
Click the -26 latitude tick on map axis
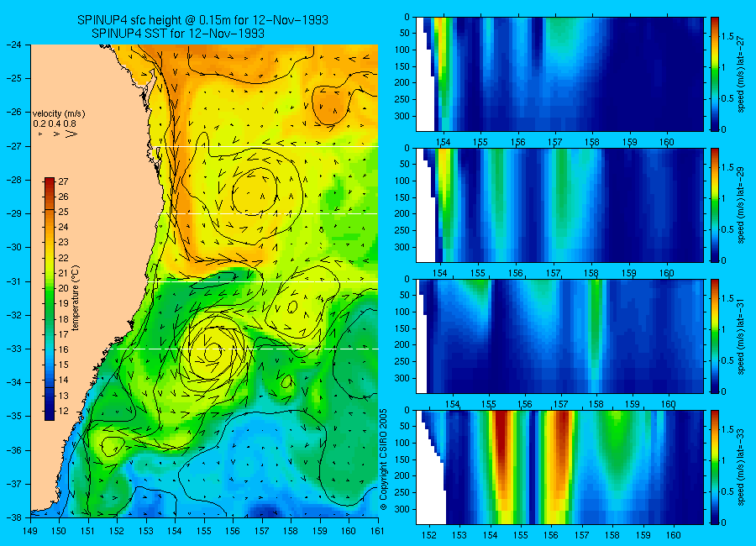coord(14,112)
